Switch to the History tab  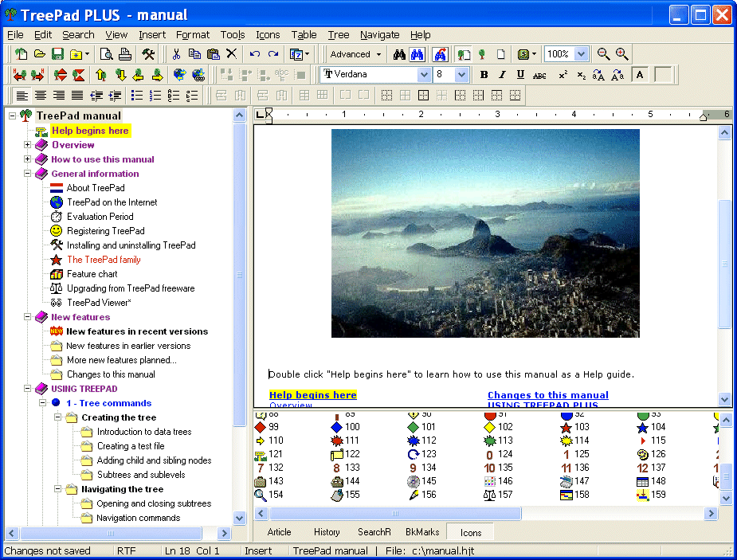(x=327, y=532)
